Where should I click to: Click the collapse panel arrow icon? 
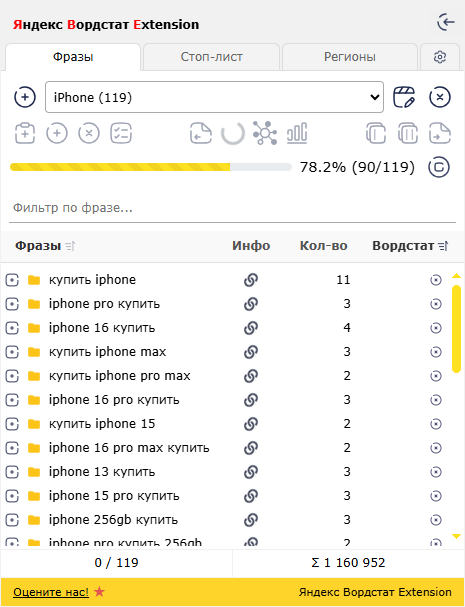pyautogui.click(x=446, y=22)
